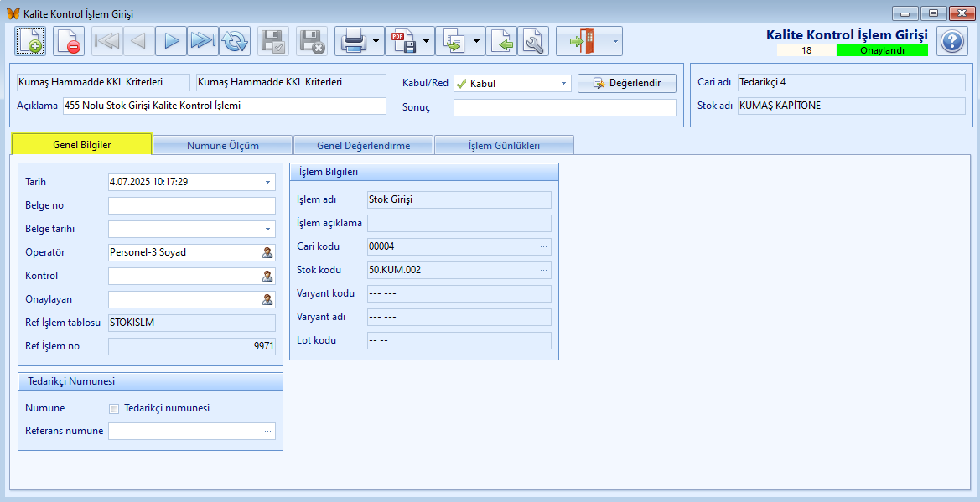Expand the PDF export dropdown arrow
This screenshot has width=980, height=502.
click(426, 41)
